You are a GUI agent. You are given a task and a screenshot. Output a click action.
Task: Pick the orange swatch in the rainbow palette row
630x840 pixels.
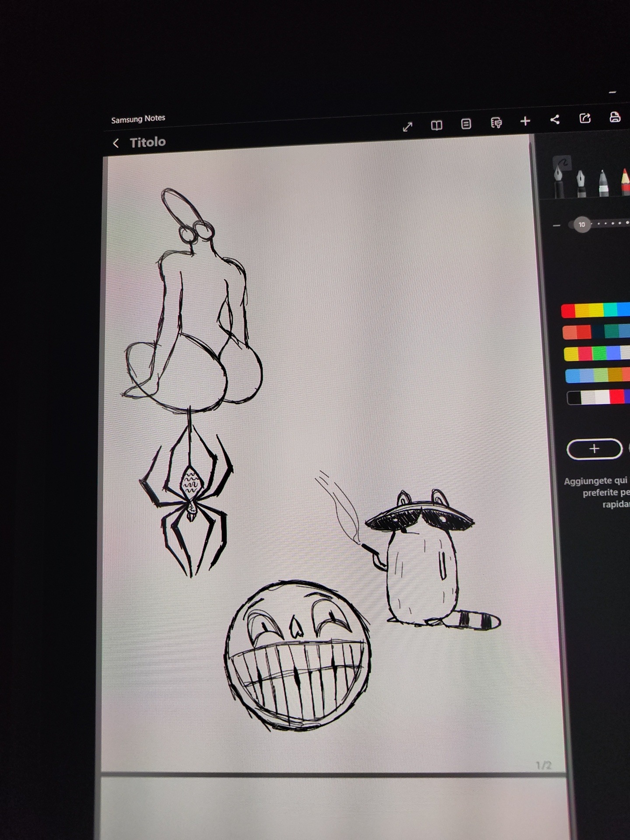click(x=582, y=311)
